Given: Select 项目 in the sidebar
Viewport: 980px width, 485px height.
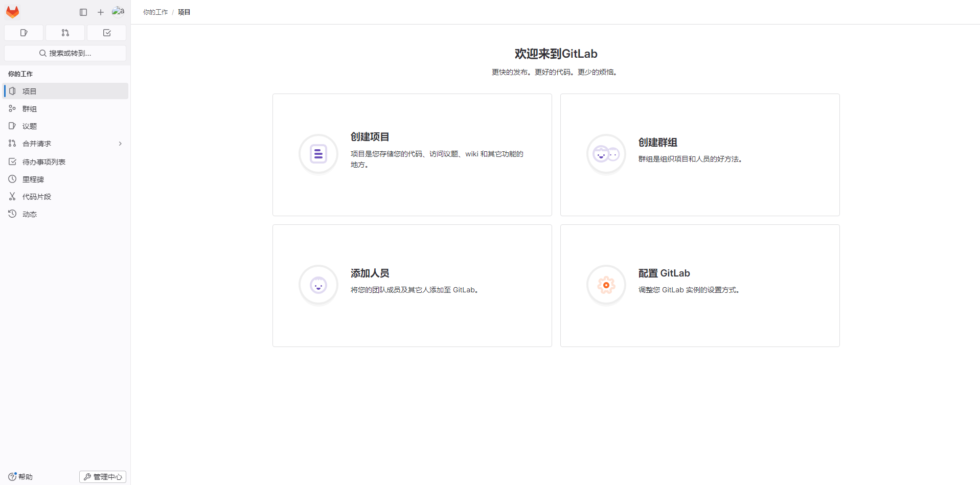Looking at the screenshot, I should tap(65, 91).
